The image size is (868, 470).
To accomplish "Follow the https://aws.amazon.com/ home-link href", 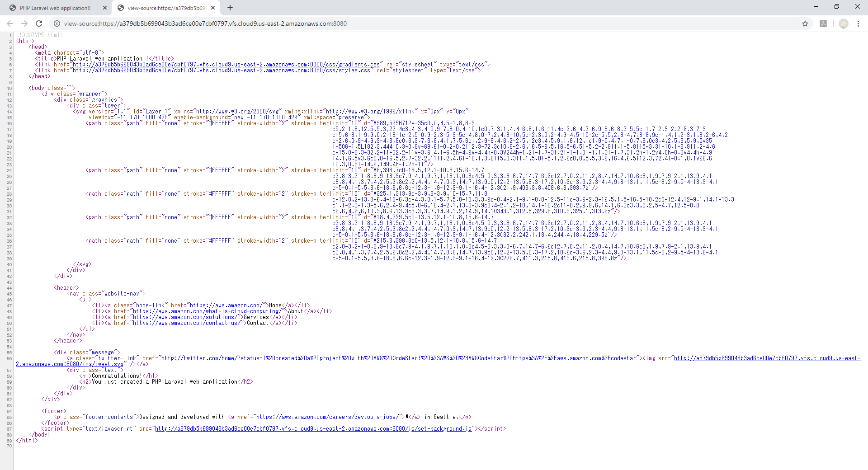I will pos(225,305).
